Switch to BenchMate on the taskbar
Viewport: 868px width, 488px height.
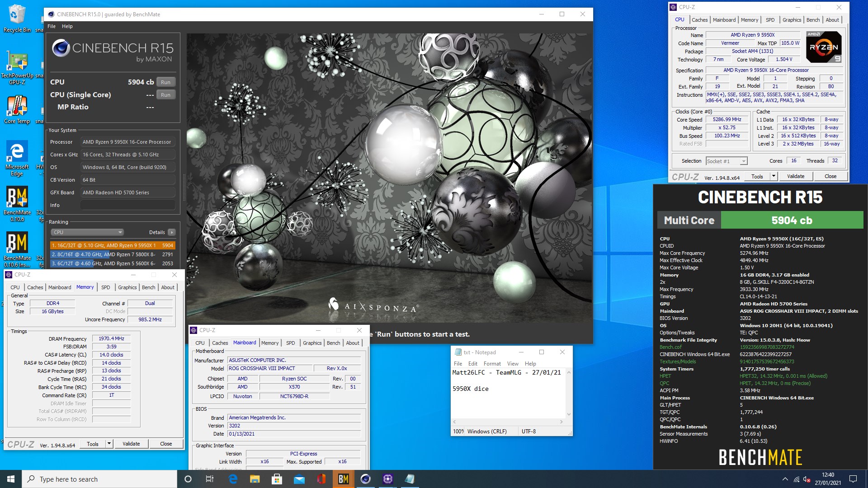click(343, 479)
